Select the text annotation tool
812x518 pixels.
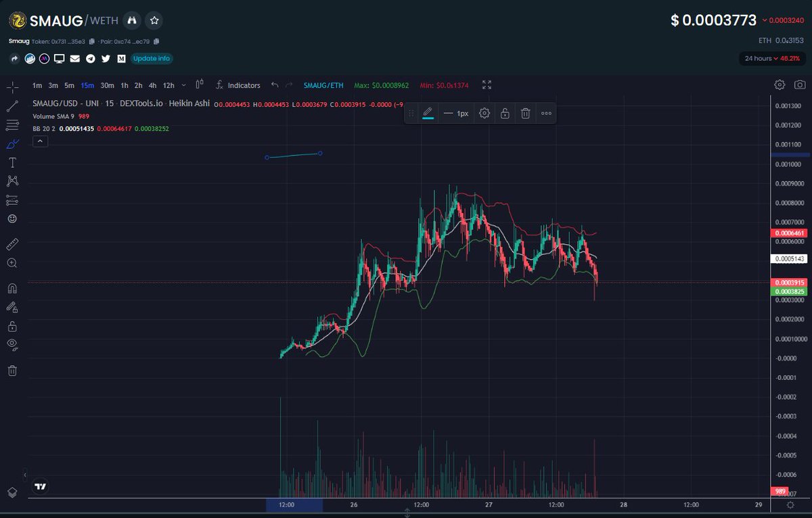click(12, 163)
